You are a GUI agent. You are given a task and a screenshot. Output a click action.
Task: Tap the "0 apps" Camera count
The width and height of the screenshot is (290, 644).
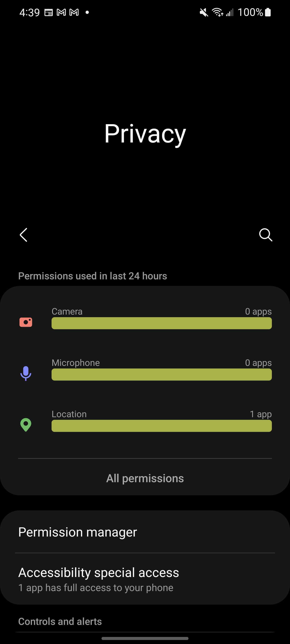(258, 312)
